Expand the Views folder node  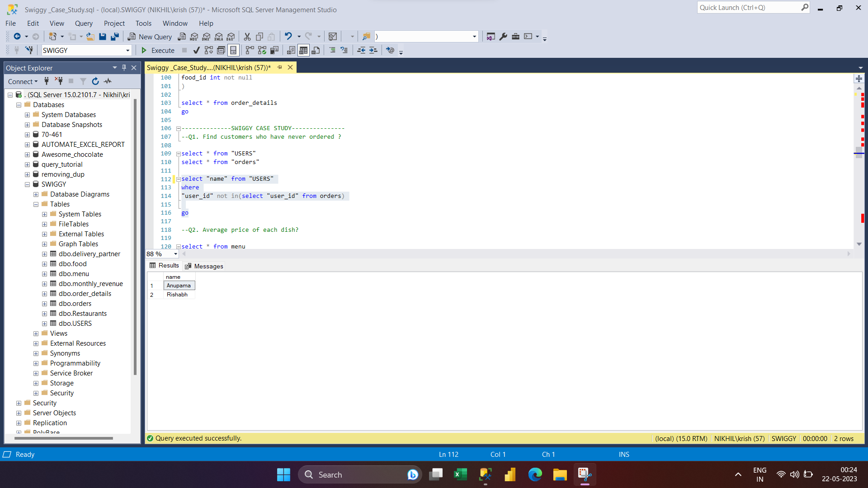(36, 333)
